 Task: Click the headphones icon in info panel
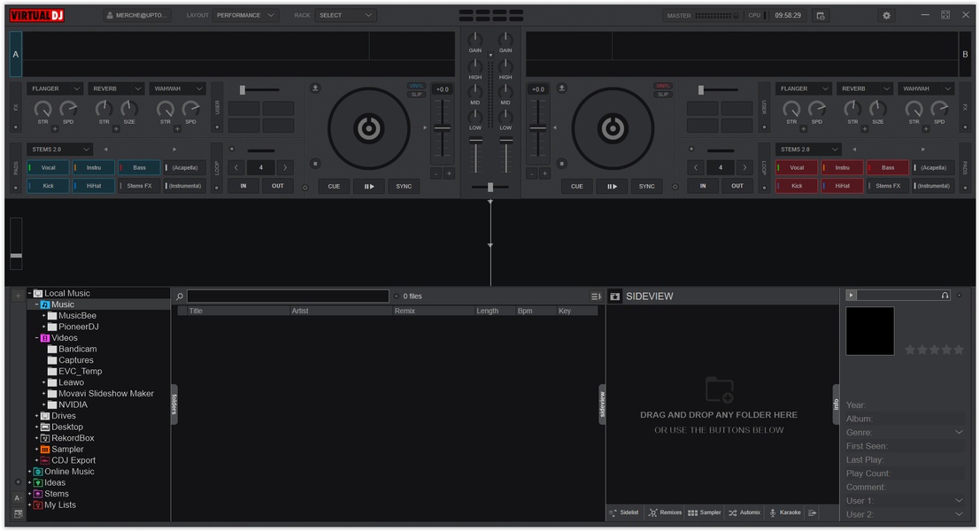click(x=945, y=295)
